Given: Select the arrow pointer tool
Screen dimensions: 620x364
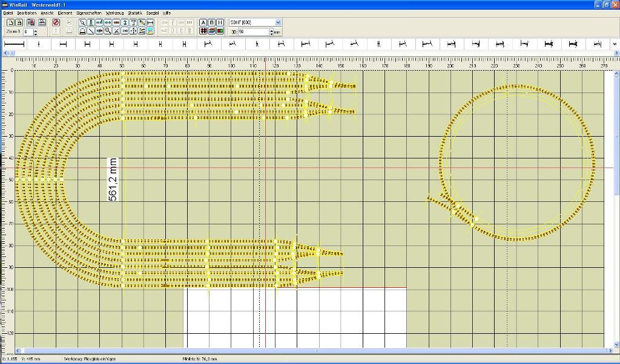Looking at the screenshot, I should pyautogui.click(x=82, y=22).
